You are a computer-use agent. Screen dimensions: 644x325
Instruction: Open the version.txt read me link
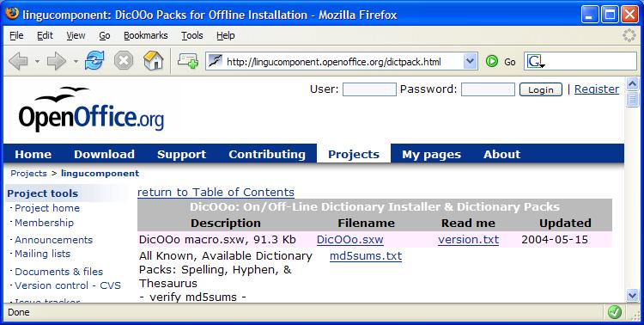click(468, 239)
